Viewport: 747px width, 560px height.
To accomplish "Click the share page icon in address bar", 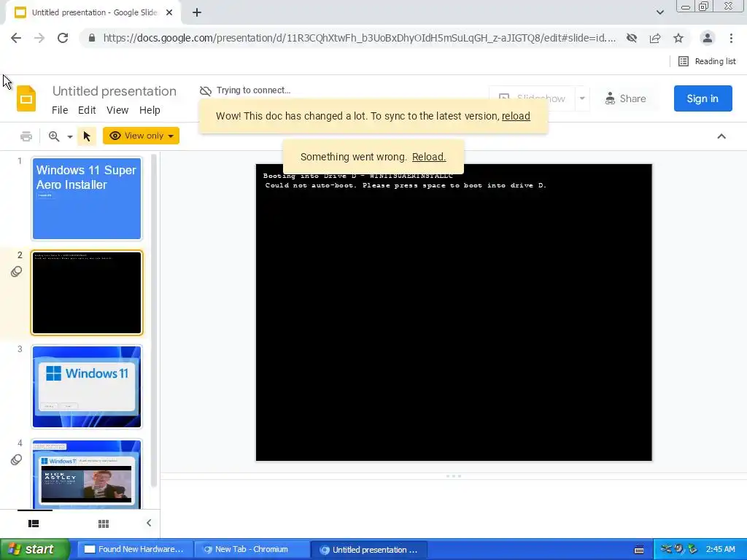I will click(x=655, y=38).
